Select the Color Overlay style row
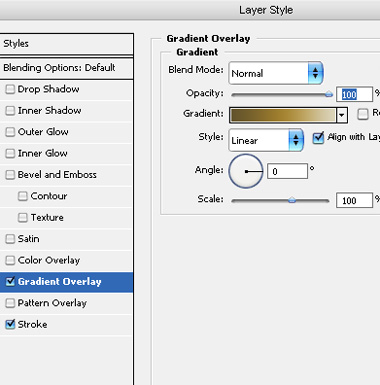The width and height of the screenshot is (380, 385). tap(66, 260)
